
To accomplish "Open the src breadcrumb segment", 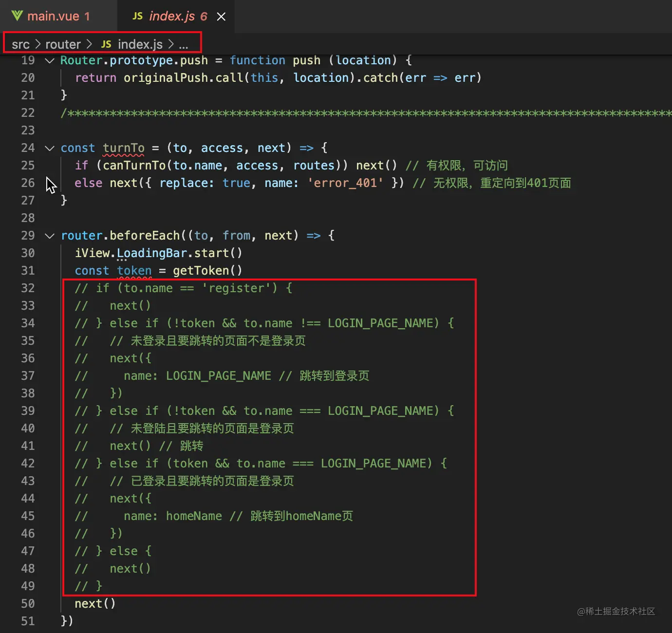I will coord(21,44).
